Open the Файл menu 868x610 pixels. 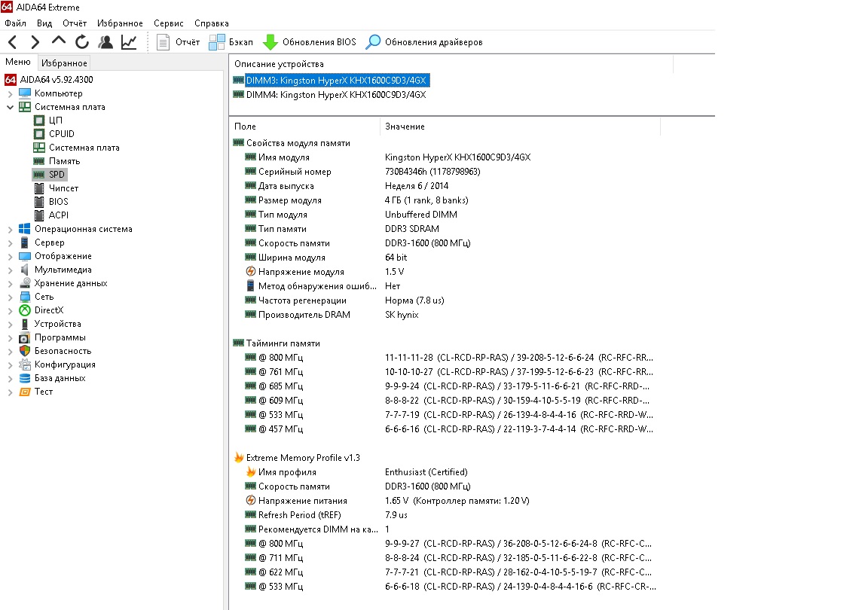pyautogui.click(x=16, y=23)
